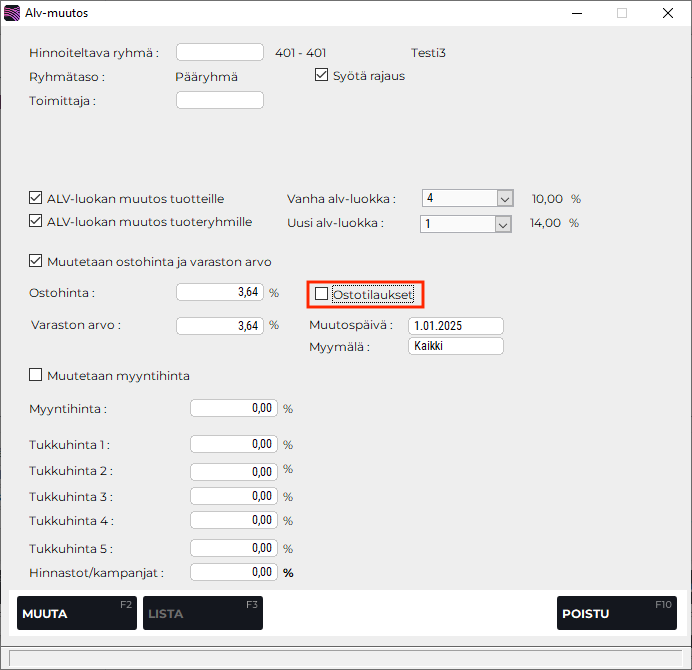The width and height of the screenshot is (692, 670).
Task: Check the Muutetaan myyntihinta option
Action: (x=37, y=376)
